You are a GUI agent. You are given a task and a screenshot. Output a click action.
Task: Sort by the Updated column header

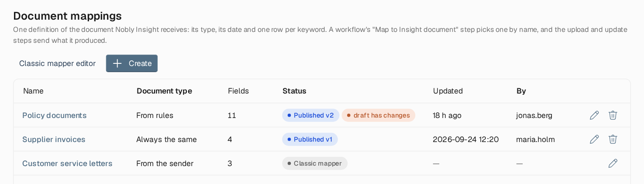pos(448,91)
